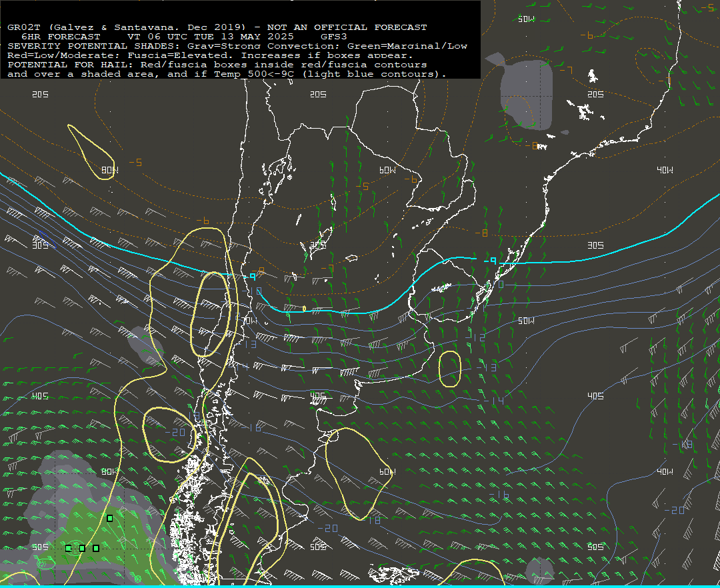Select the '-10' blue contour label
The width and height of the screenshot is (720, 588).
[x=252, y=291]
